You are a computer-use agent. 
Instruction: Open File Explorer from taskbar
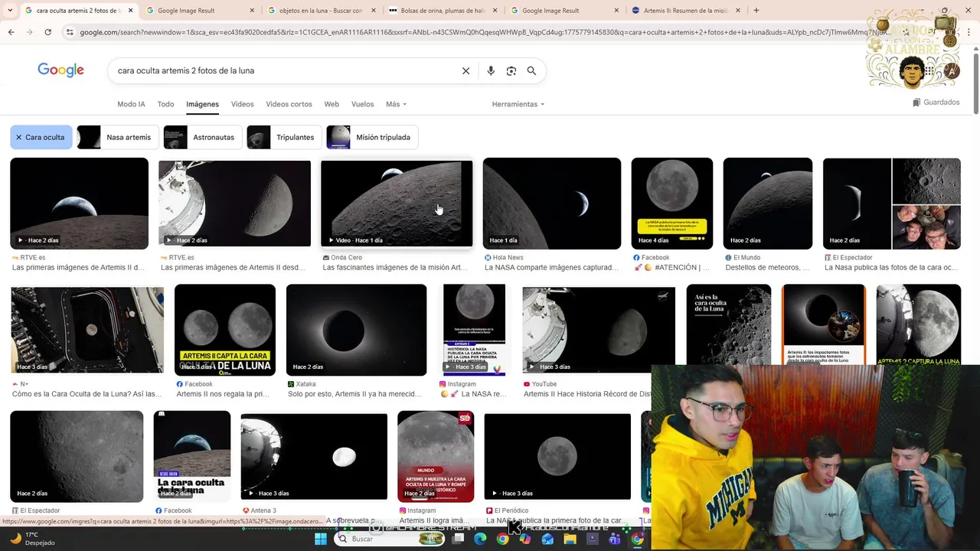tap(570, 539)
